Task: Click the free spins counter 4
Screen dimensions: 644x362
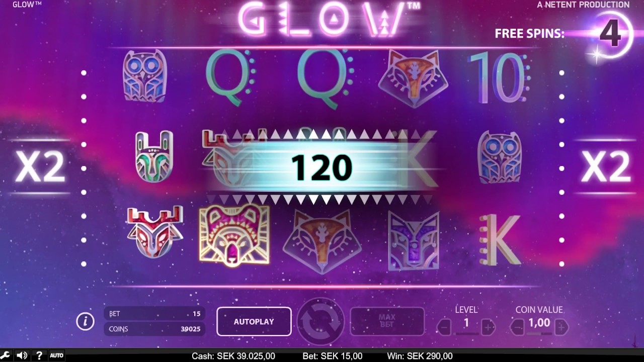Action: [x=610, y=34]
